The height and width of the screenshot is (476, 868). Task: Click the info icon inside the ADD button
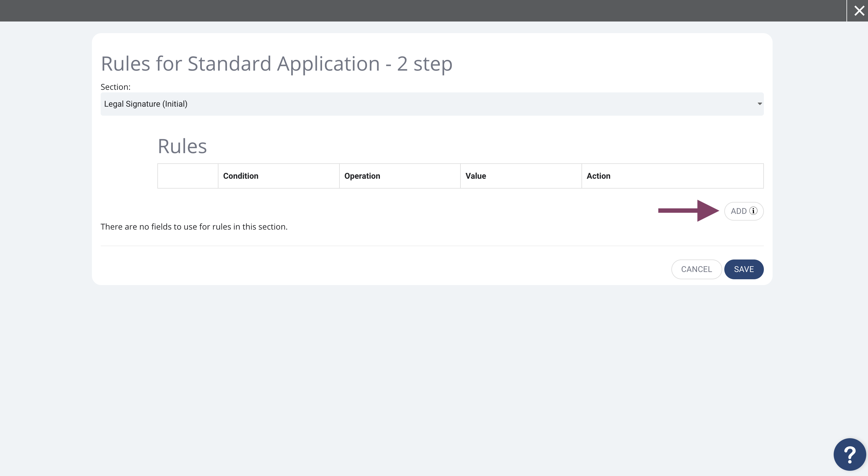753,211
